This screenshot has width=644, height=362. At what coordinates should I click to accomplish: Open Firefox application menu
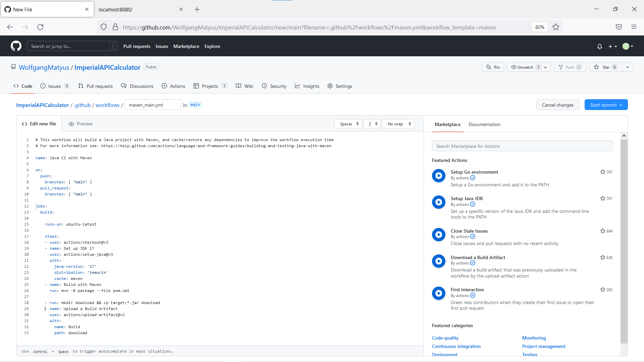click(x=634, y=27)
